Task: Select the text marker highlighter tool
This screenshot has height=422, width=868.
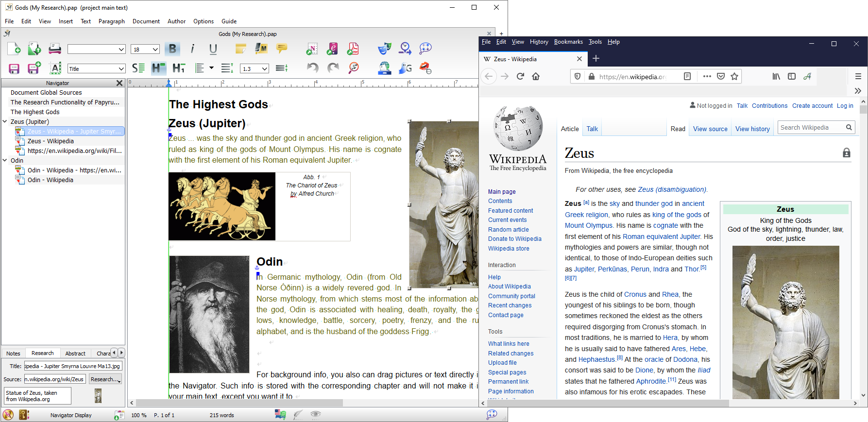Action: 261,49
